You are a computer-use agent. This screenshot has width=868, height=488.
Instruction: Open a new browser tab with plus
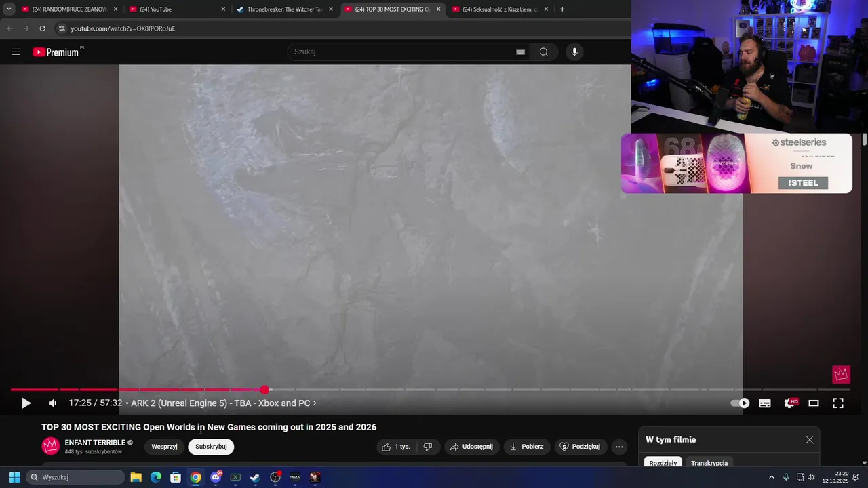click(x=562, y=9)
